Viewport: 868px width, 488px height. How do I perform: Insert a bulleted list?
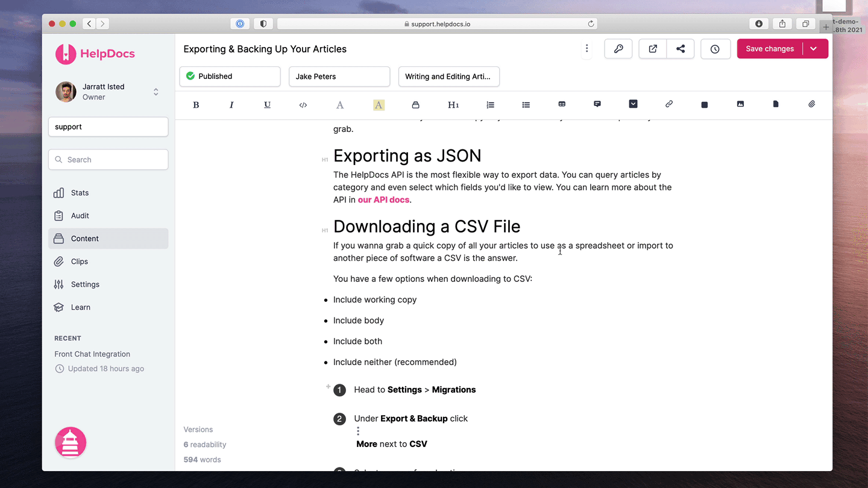click(x=526, y=105)
